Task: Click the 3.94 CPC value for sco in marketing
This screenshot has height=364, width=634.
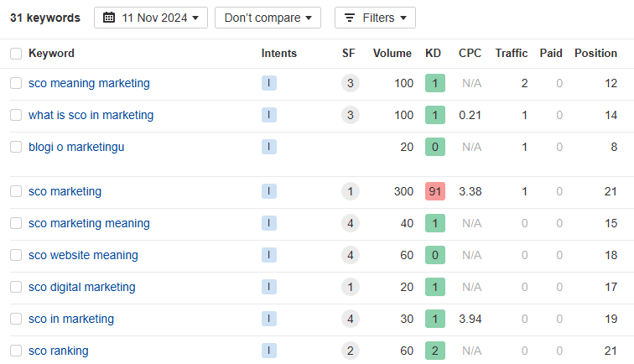Action: [x=470, y=319]
